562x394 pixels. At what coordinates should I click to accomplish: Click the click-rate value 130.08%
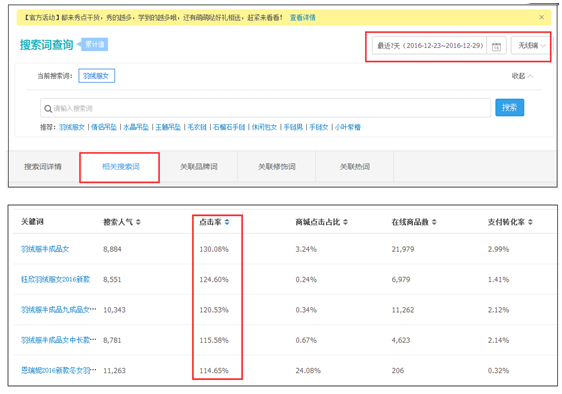tap(214, 249)
